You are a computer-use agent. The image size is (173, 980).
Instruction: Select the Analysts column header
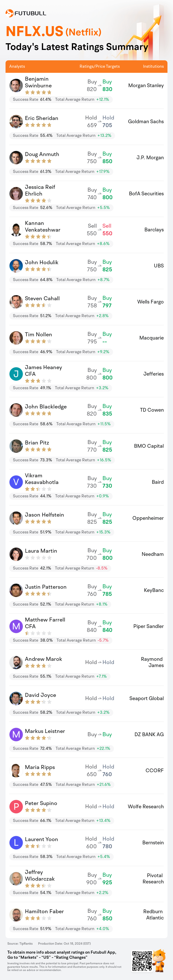click(17, 66)
